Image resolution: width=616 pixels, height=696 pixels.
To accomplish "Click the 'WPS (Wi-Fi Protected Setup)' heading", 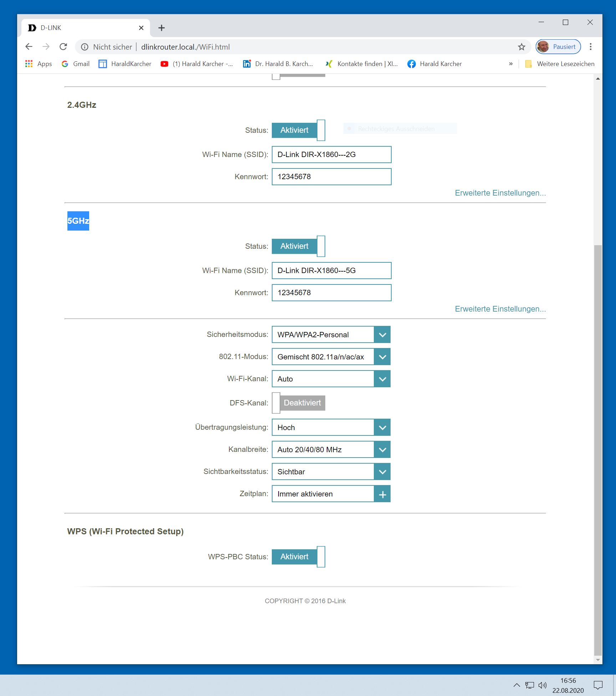I will 125,531.
